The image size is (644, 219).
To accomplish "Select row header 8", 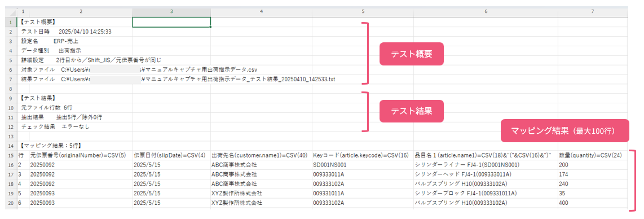I will (11, 89).
